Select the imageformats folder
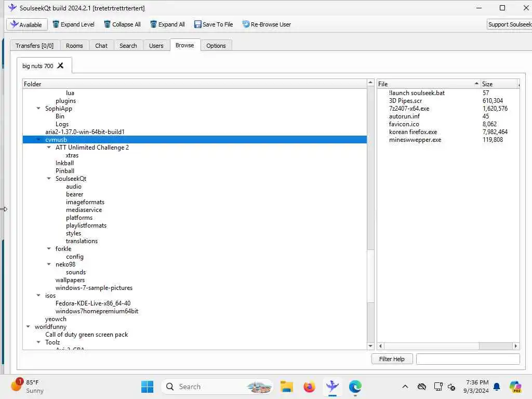532x399 pixels. pyautogui.click(x=85, y=202)
